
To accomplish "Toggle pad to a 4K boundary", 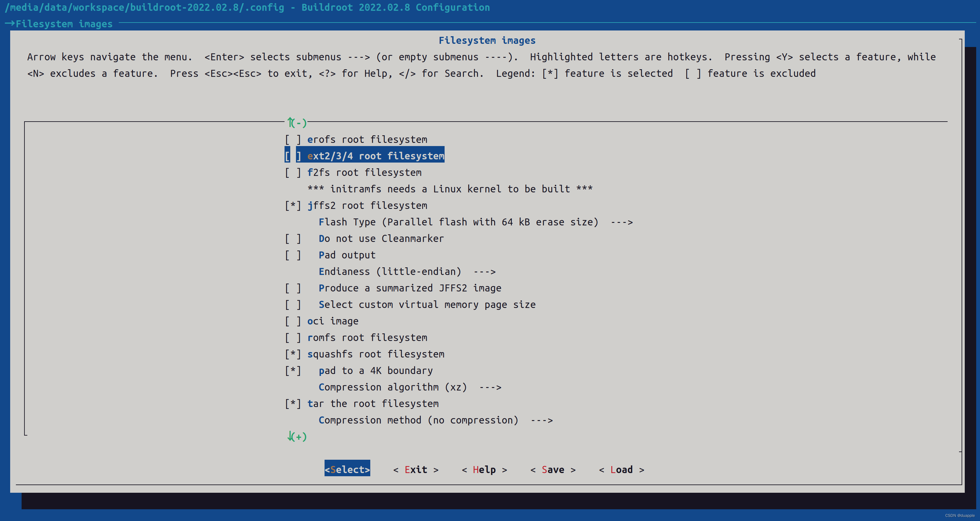I will 293,371.
